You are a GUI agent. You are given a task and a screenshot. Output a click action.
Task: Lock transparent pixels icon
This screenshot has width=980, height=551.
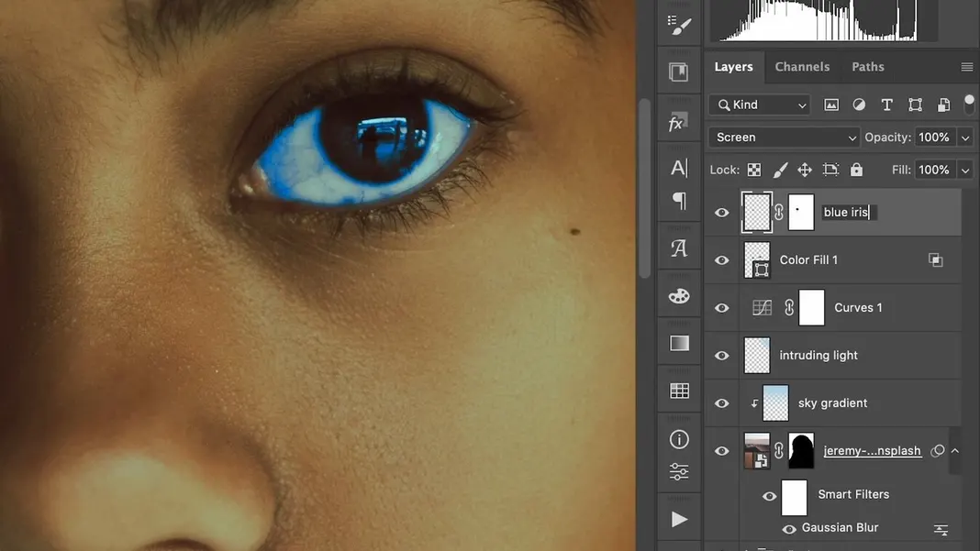click(754, 170)
